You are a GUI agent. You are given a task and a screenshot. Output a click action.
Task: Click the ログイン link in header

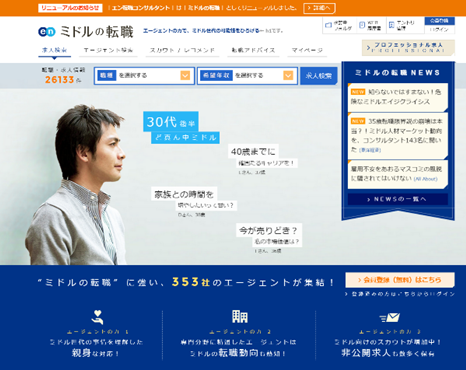click(x=439, y=30)
